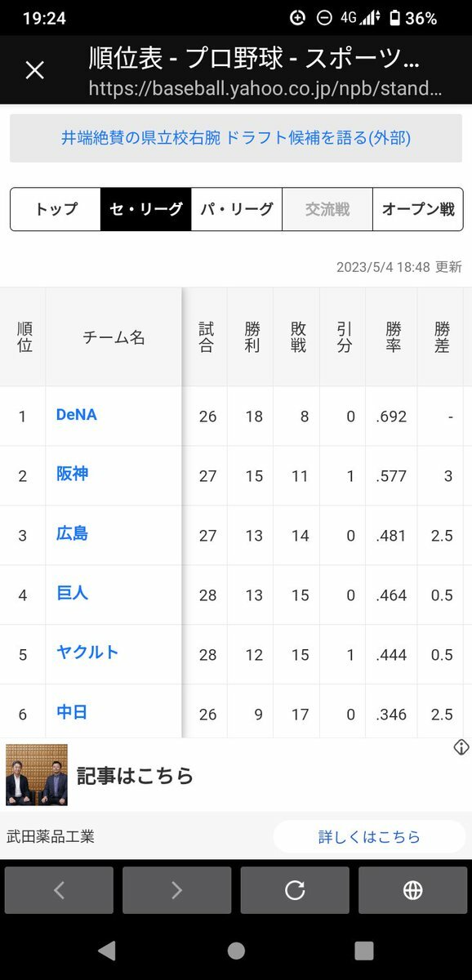Close the browser tab with X icon
472x980 pixels.
point(34,70)
